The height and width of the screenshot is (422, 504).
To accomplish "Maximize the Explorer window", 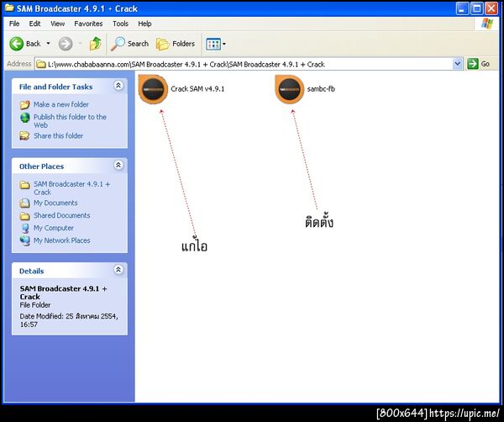I will point(477,8).
